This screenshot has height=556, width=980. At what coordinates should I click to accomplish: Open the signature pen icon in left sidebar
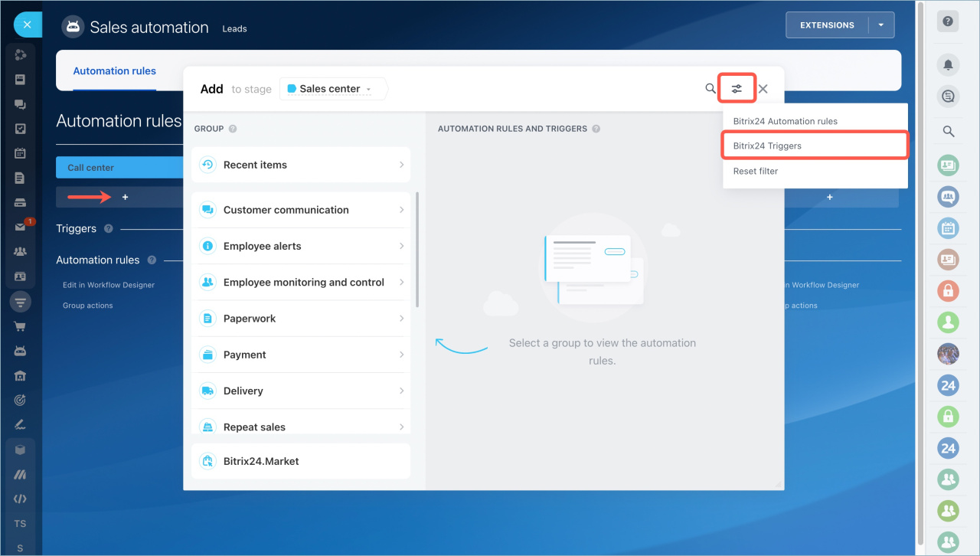pos(21,424)
